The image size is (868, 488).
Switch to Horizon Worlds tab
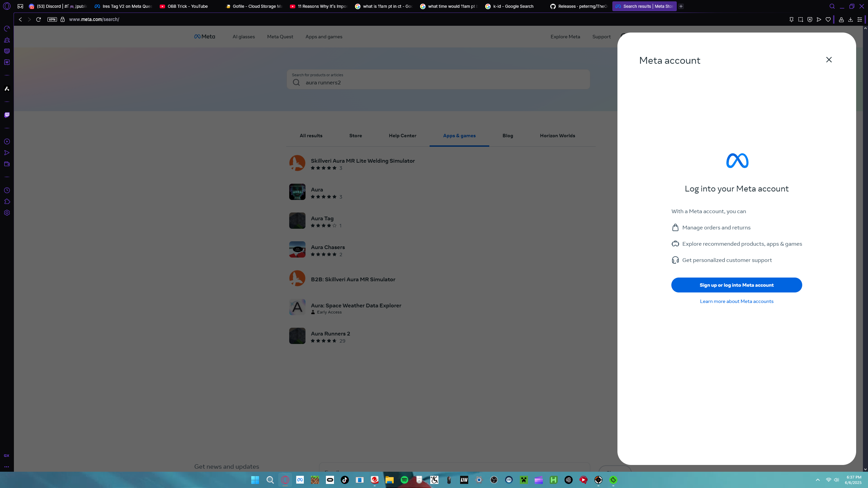557,136
